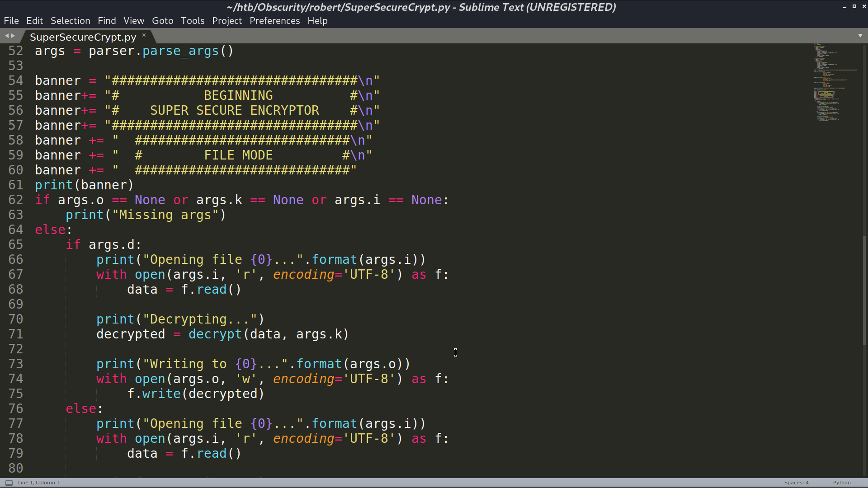Click line number 65 in gutter
Image resolution: width=868 pixels, height=488 pixels.
[16, 245]
